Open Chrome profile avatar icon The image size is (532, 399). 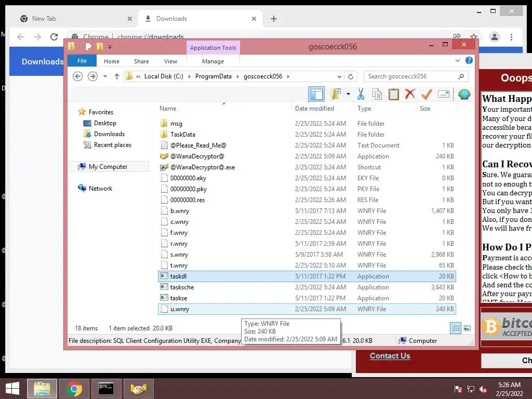495,37
